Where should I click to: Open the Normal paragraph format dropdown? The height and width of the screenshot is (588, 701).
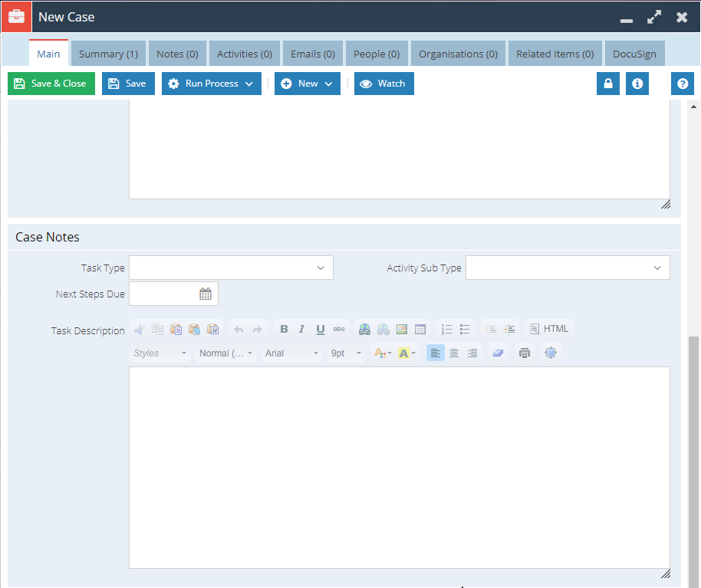pos(225,353)
